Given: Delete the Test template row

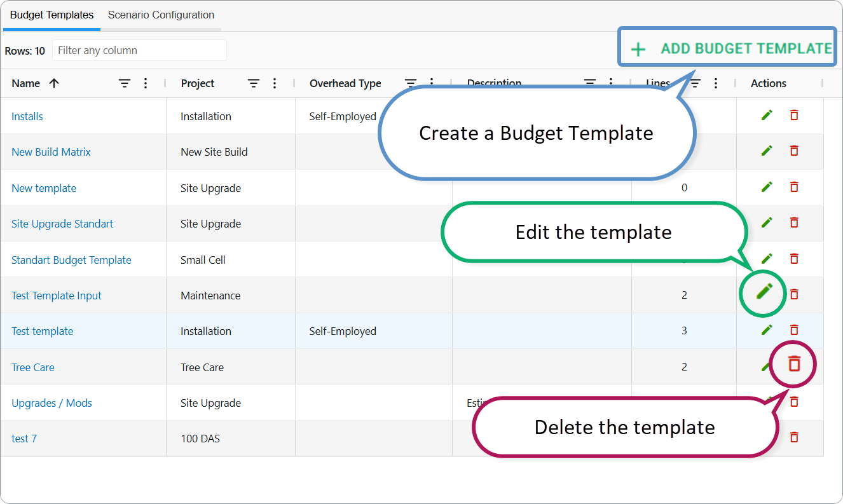Looking at the screenshot, I should coord(794,330).
